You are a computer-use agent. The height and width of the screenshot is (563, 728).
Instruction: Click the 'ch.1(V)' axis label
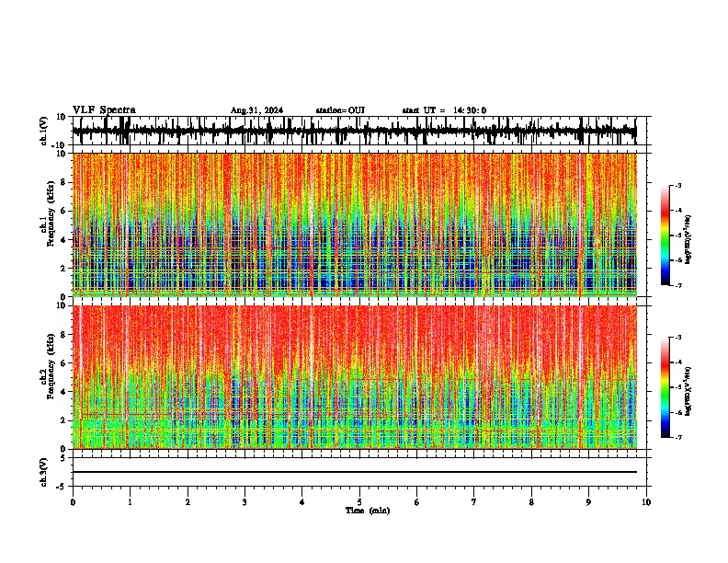[44, 132]
